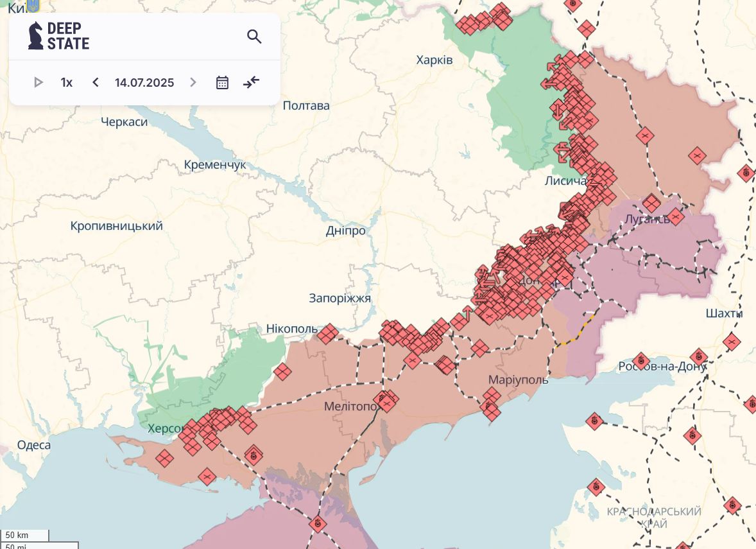Change the 1x playback speed
Image resolution: width=756 pixels, height=549 pixels.
67,82
